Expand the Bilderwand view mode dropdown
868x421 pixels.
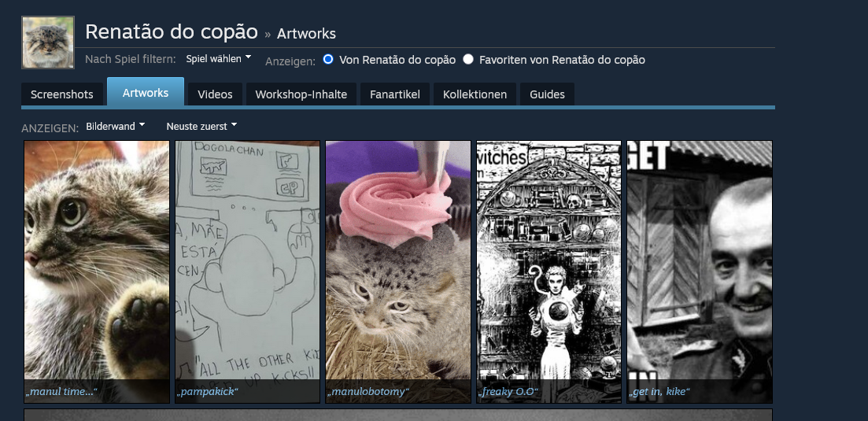[115, 126]
